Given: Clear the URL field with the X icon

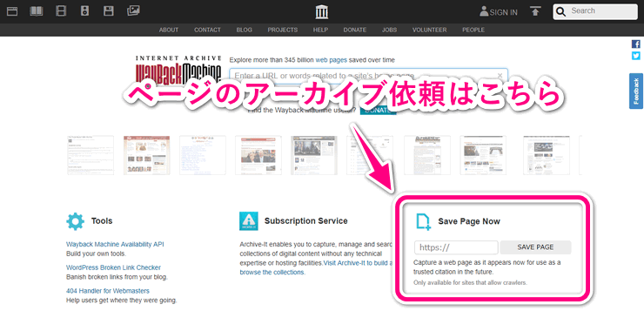Looking at the screenshot, I should click(x=500, y=75).
